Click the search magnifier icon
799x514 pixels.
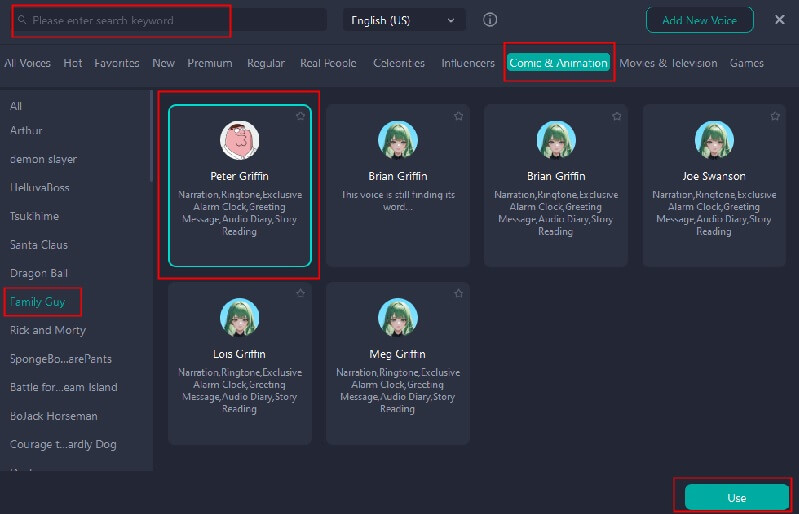(x=22, y=20)
